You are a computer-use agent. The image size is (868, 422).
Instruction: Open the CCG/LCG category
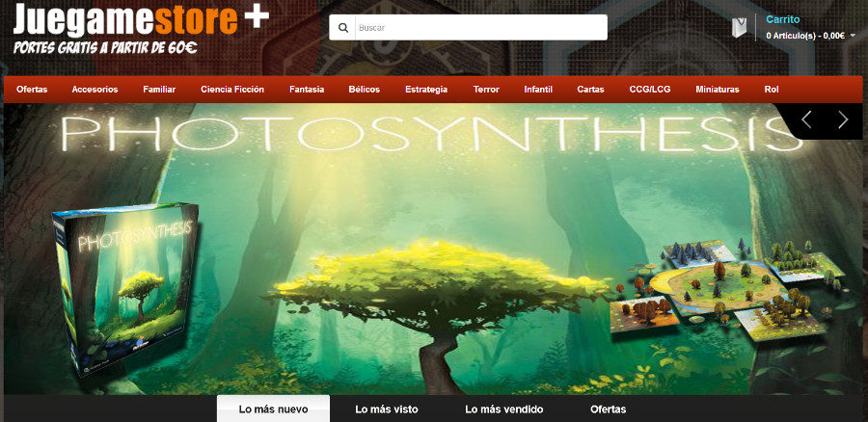[650, 89]
